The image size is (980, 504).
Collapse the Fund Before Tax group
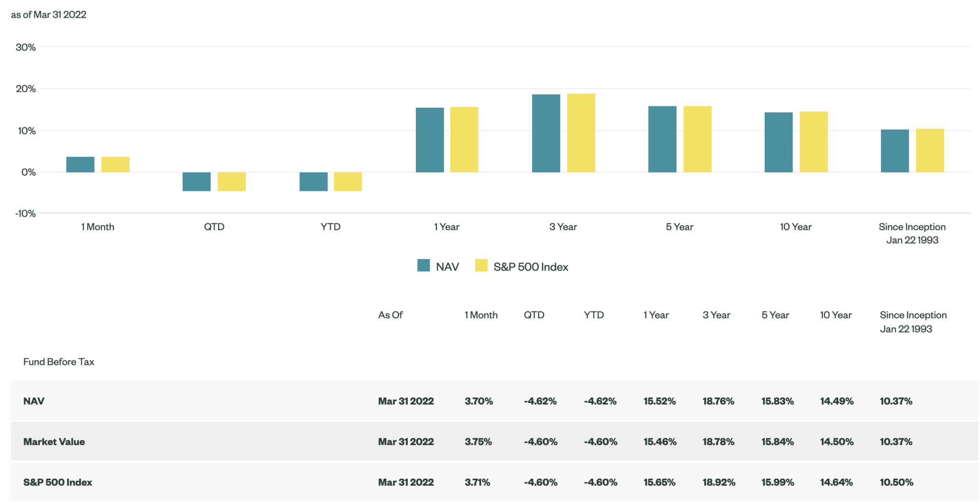[58, 361]
